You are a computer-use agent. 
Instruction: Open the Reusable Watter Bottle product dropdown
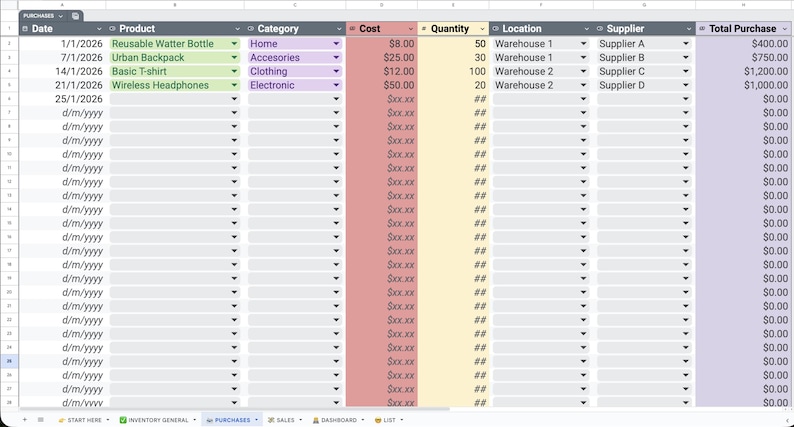pos(234,44)
